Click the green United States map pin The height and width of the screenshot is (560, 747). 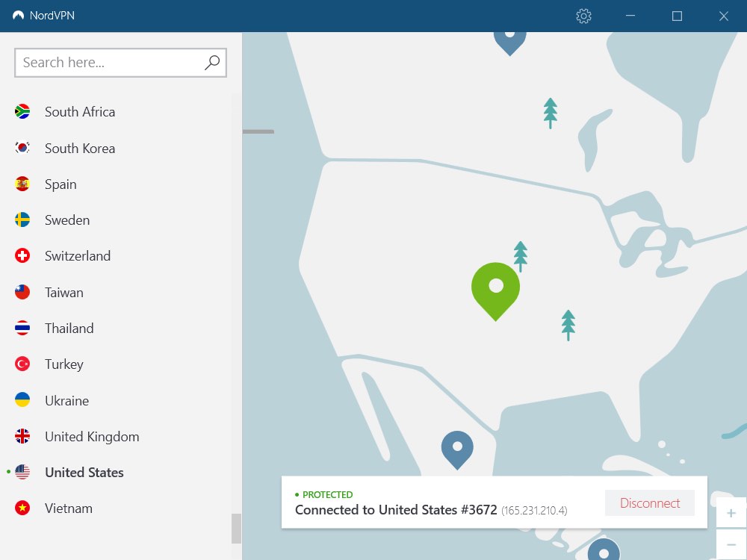495,290
